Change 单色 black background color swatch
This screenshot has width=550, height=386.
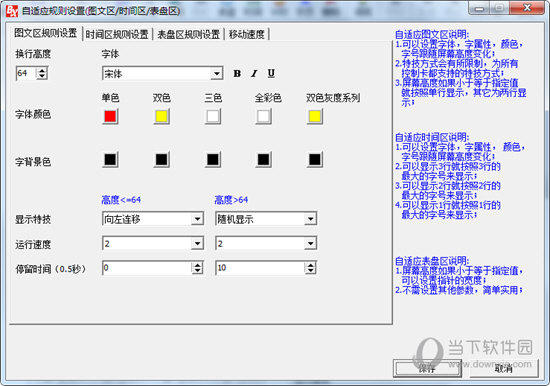pyautogui.click(x=110, y=160)
